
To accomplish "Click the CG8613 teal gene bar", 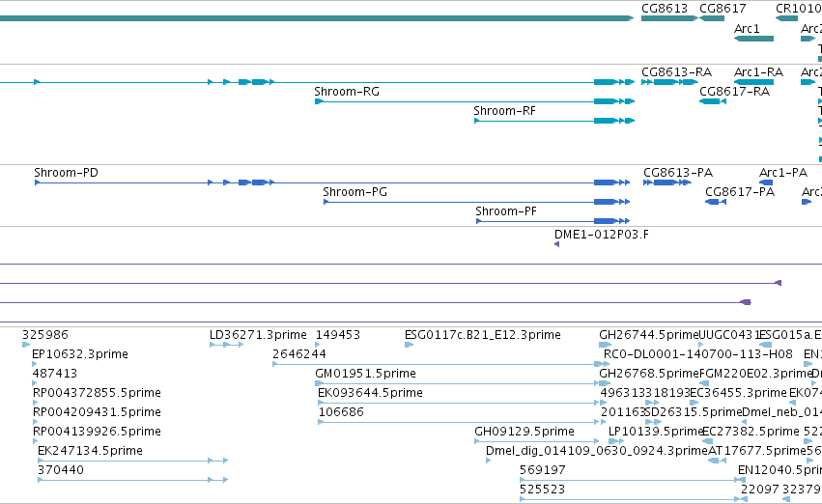I will click(x=670, y=18).
